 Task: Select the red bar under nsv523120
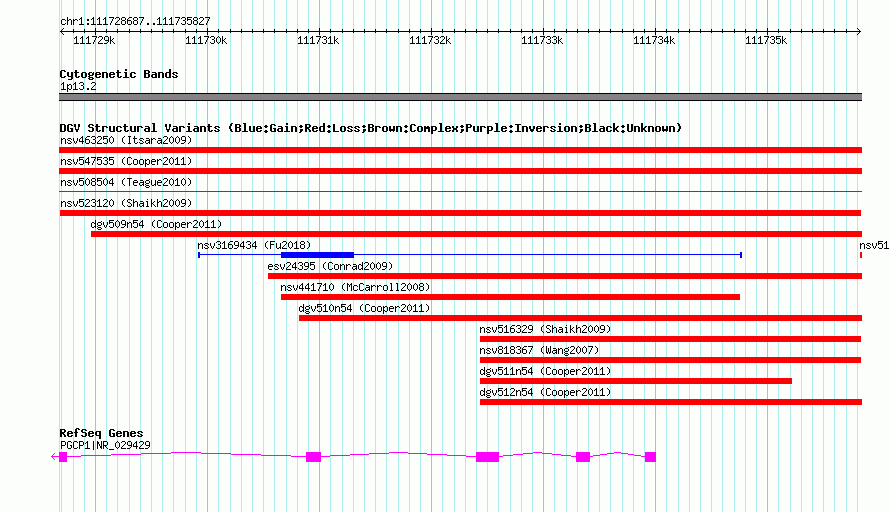point(460,213)
